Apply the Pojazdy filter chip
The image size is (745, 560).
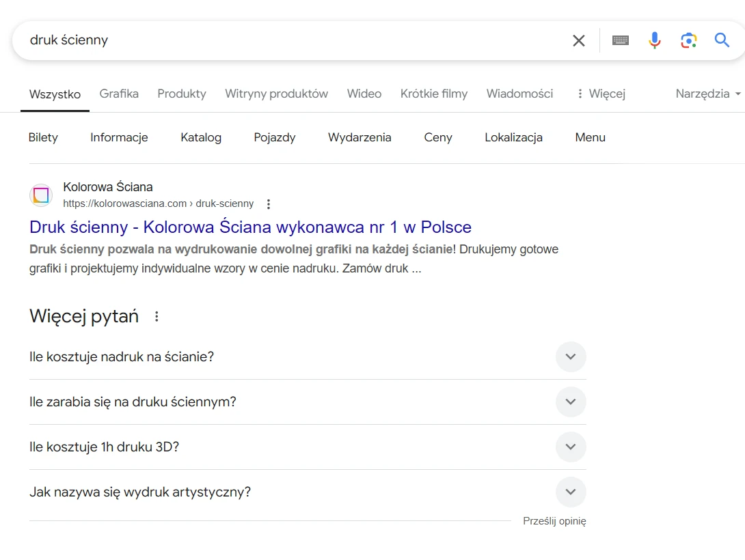(x=275, y=137)
